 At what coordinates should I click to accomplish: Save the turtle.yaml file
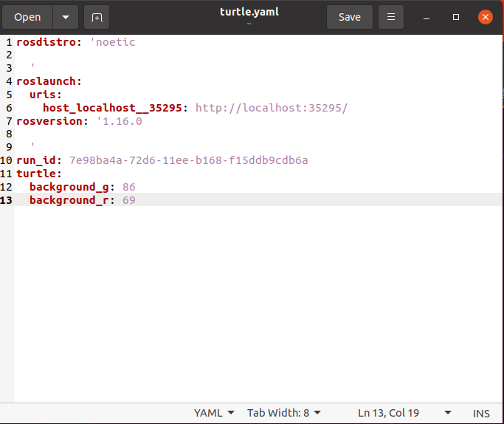pos(349,17)
